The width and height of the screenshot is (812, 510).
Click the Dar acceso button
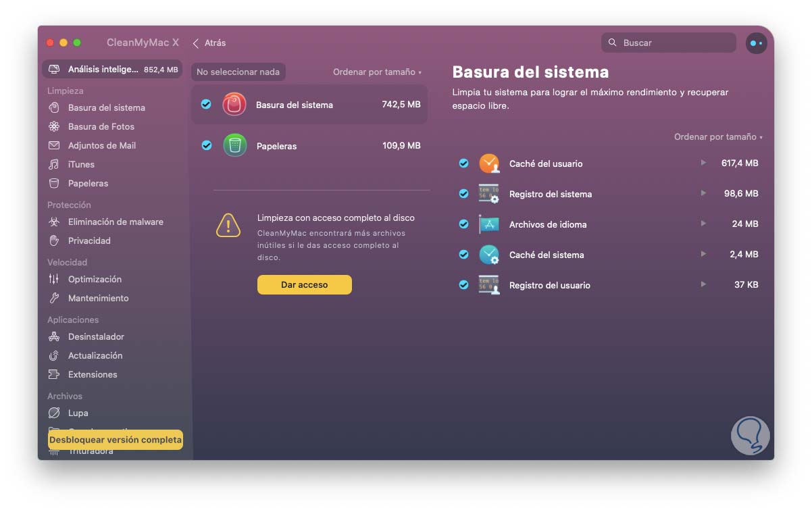305,284
